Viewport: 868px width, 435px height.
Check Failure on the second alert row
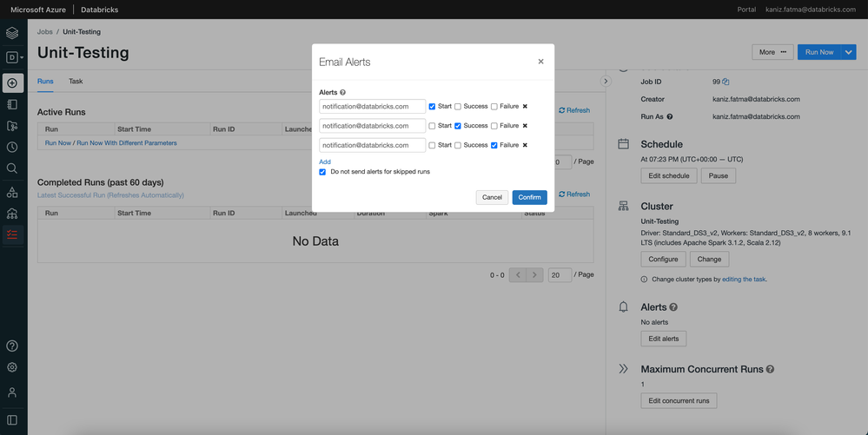494,126
